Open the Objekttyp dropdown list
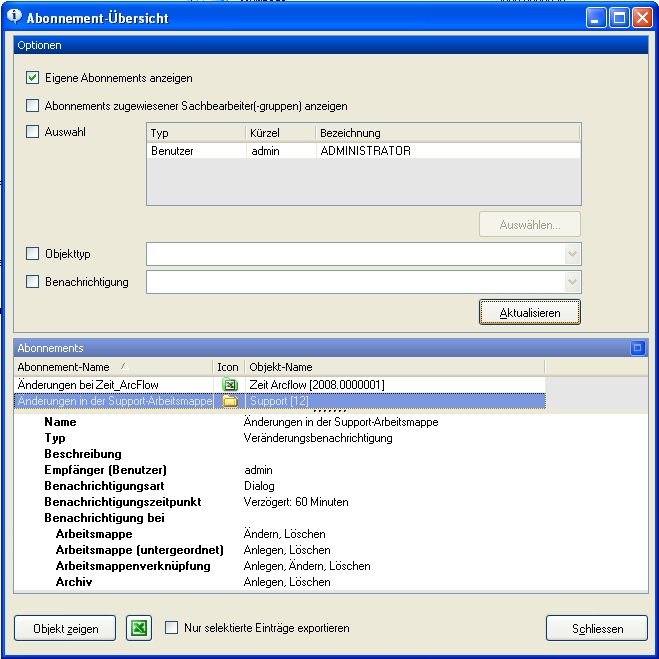Screen dimensions: 659x659 572,254
